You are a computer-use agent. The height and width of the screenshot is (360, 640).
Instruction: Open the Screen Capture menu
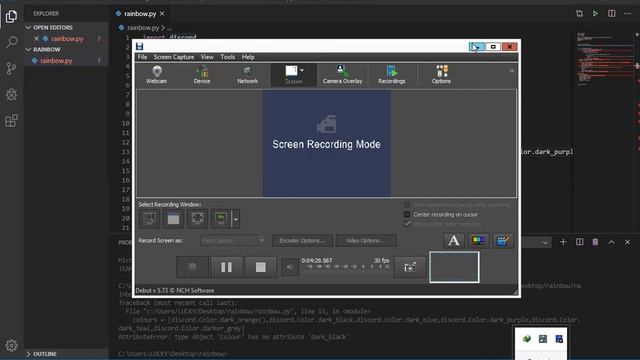tap(174, 57)
